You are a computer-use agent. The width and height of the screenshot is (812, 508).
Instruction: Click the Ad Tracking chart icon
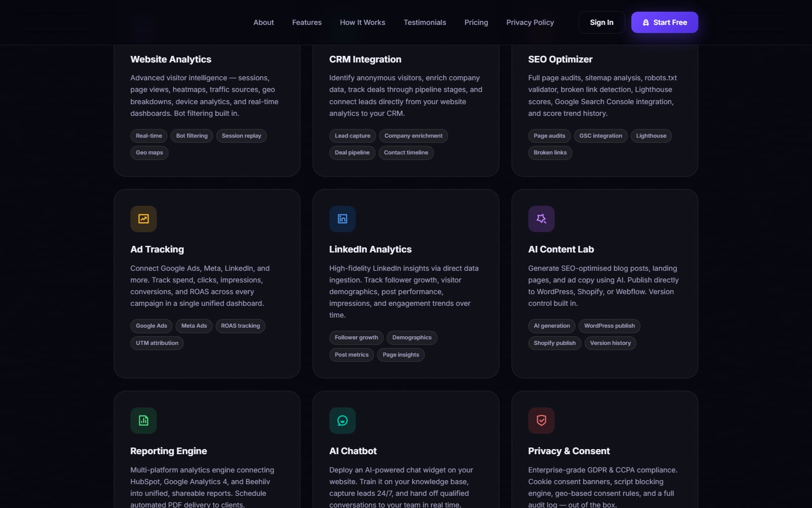pos(144,219)
